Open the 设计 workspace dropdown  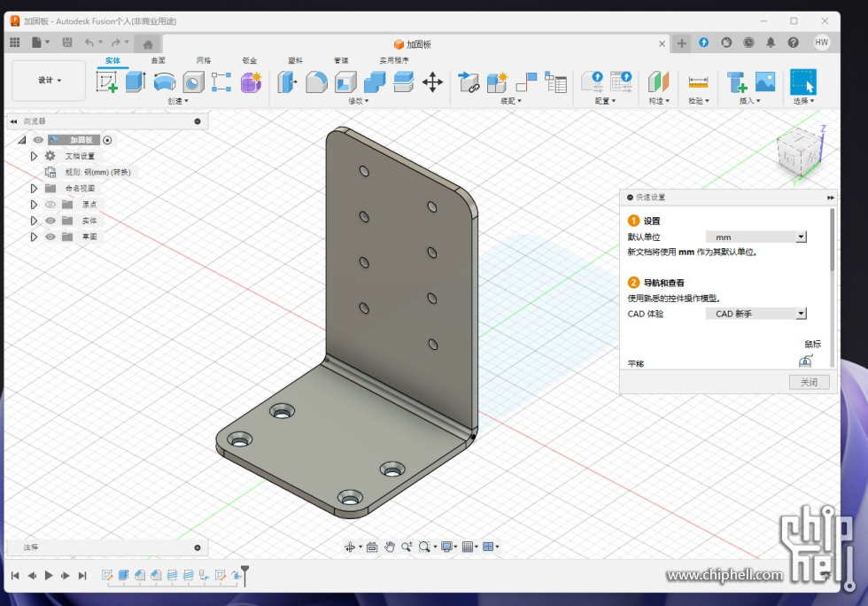point(50,81)
